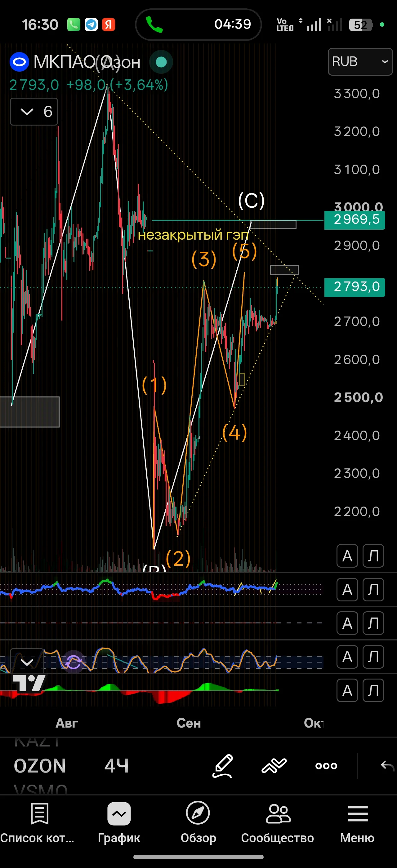The width and height of the screenshot is (397, 868).
Task: Select the orange (3) wave label
Action: tap(204, 259)
